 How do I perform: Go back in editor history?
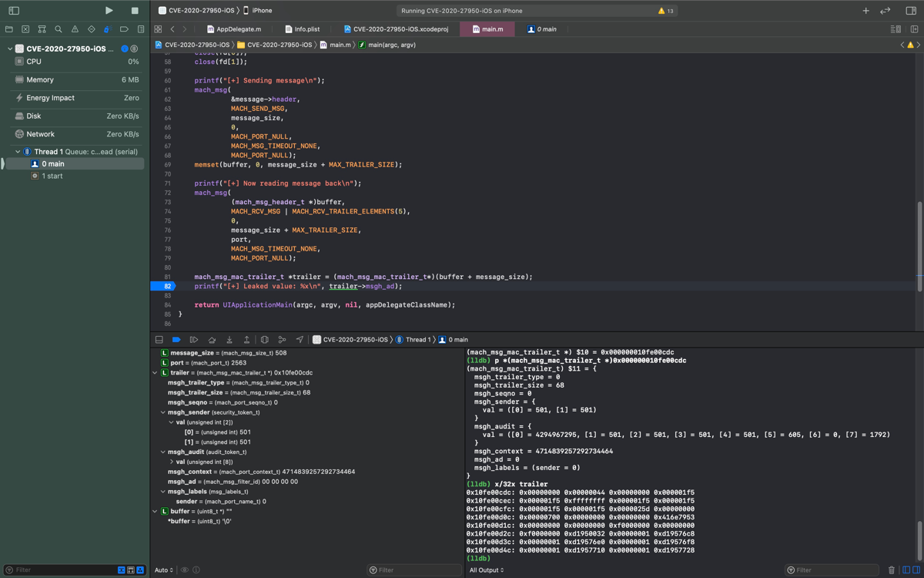(172, 29)
